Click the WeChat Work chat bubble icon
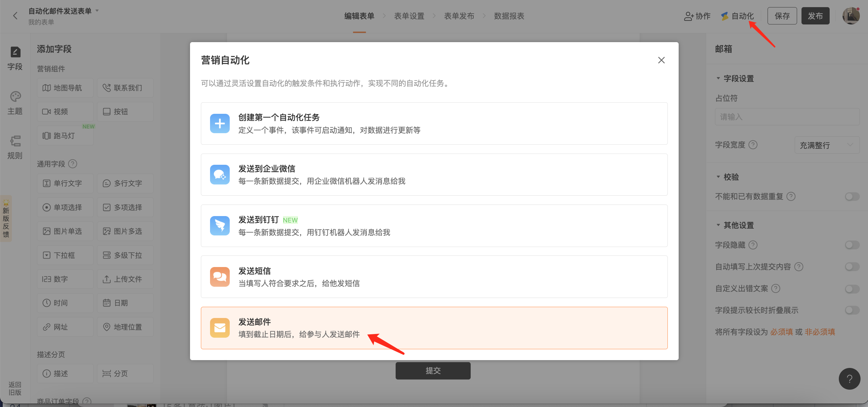This screenshot has width=868, height=407. (x=220, y=175)
